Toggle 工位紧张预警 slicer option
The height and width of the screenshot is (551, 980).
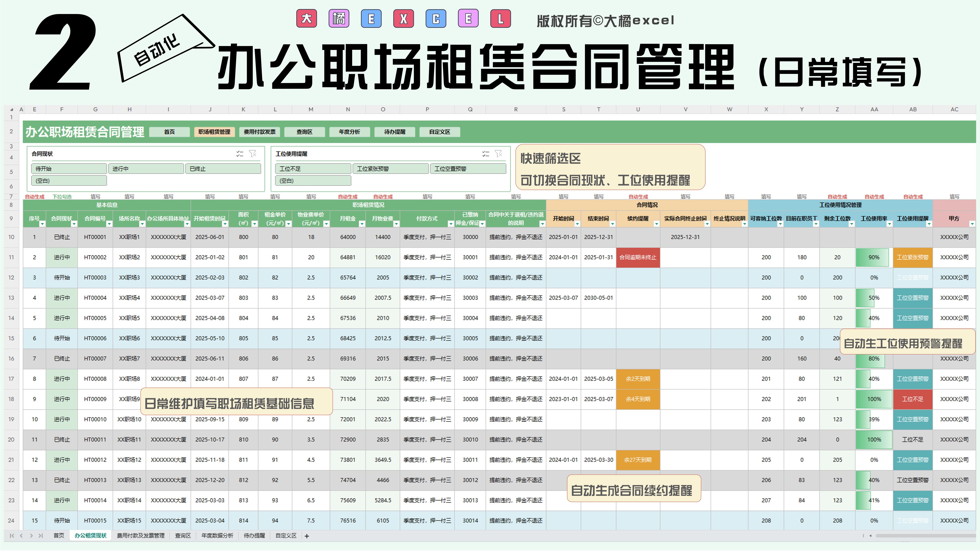[x=390, y=169]
